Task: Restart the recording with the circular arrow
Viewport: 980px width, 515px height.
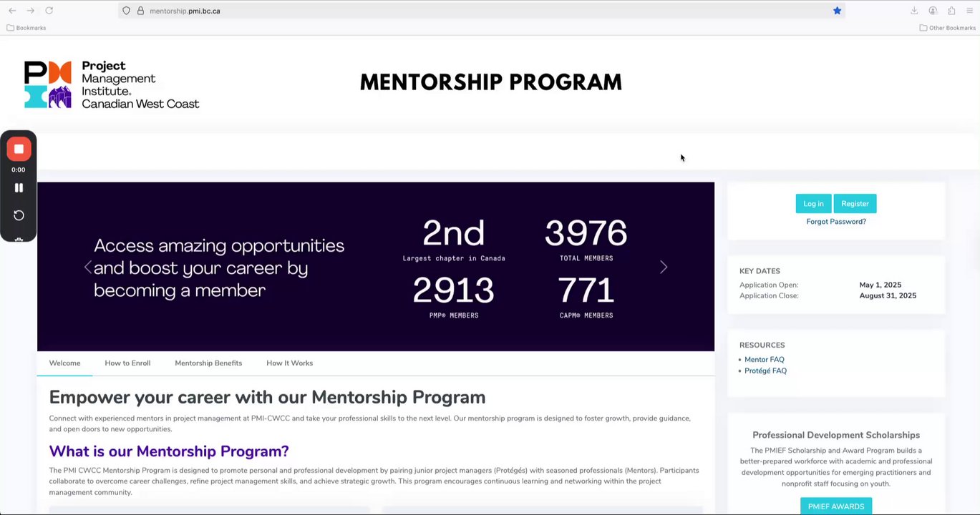Action: 19,215
